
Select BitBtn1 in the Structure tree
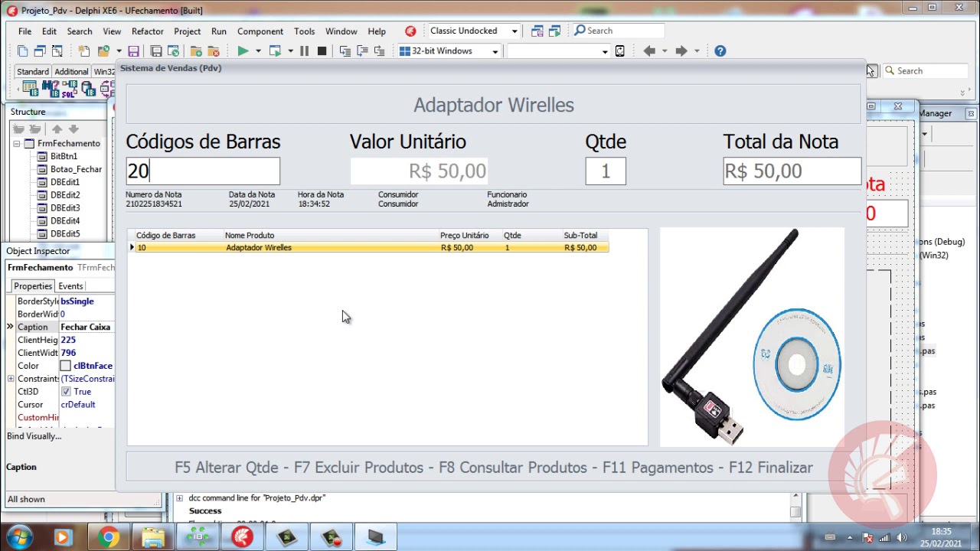[64, 156]
